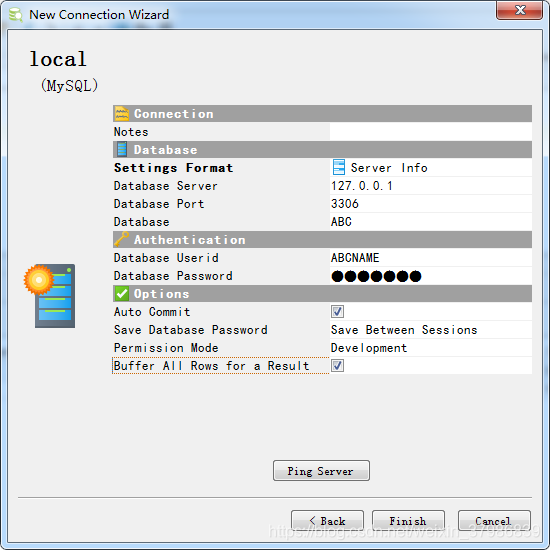Select the Settings Format label

pyautogui.click(x=174, y=168)
